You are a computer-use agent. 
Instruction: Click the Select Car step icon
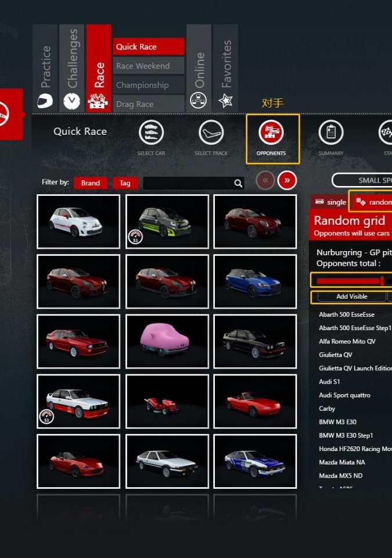pos(151,133)
